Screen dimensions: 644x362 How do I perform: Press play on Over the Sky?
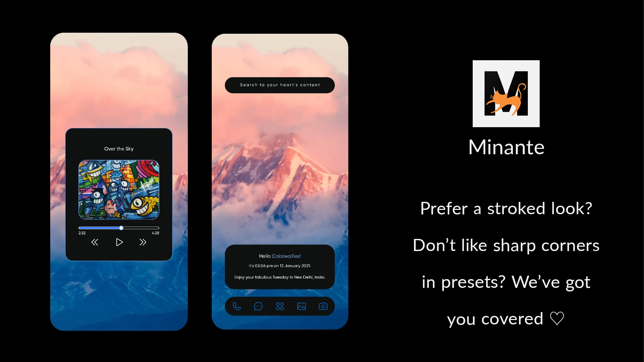(118, 242)
